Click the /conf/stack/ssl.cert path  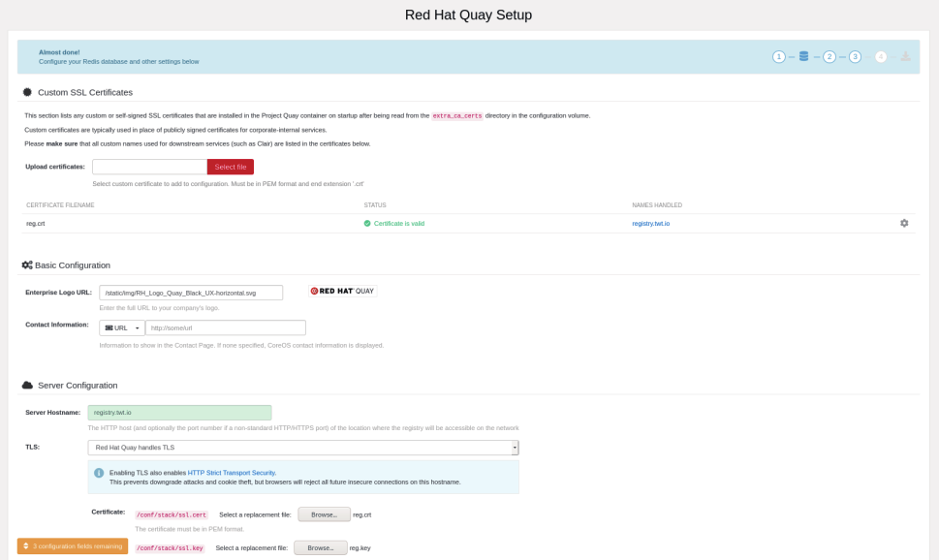[x=172, y=515]
